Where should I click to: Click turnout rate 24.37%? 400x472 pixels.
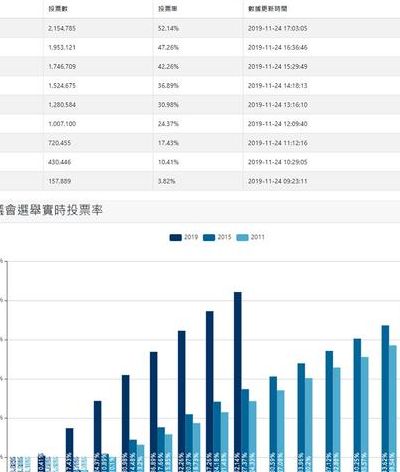click(168, 124)
